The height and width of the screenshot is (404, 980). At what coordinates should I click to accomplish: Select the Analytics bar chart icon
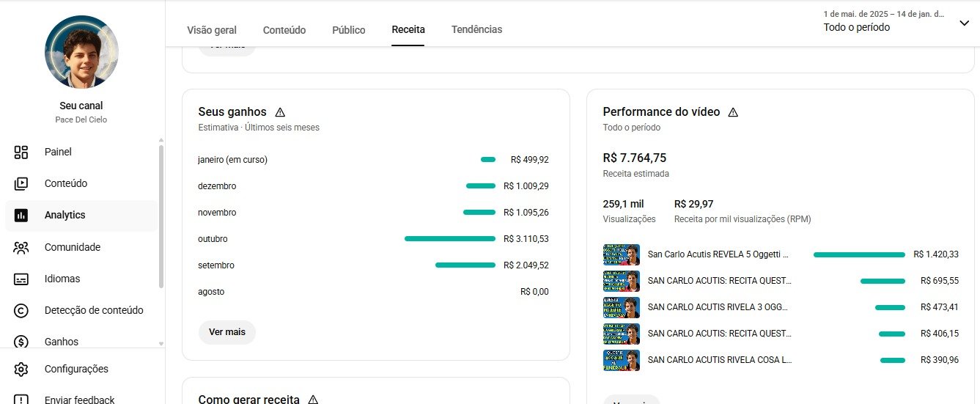21,216
